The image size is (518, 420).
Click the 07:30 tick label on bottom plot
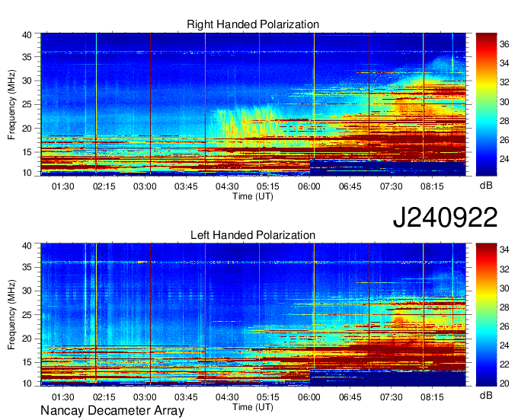tap(391, 397)
